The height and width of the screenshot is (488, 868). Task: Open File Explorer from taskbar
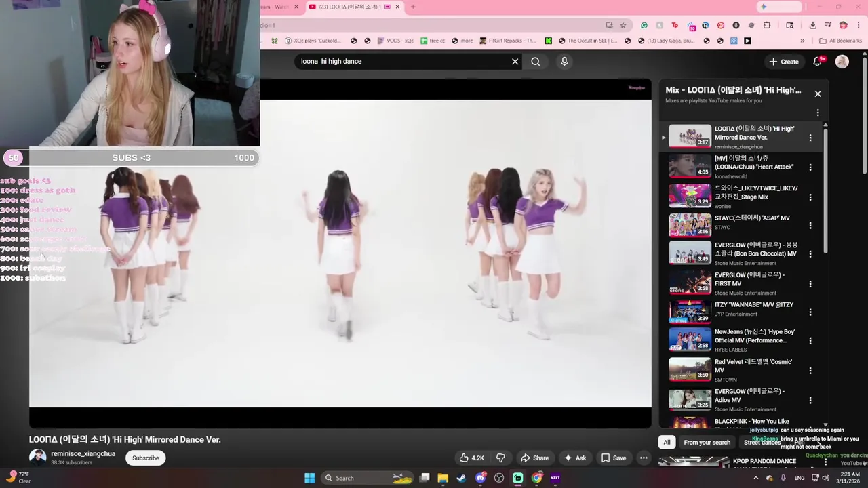443,478
